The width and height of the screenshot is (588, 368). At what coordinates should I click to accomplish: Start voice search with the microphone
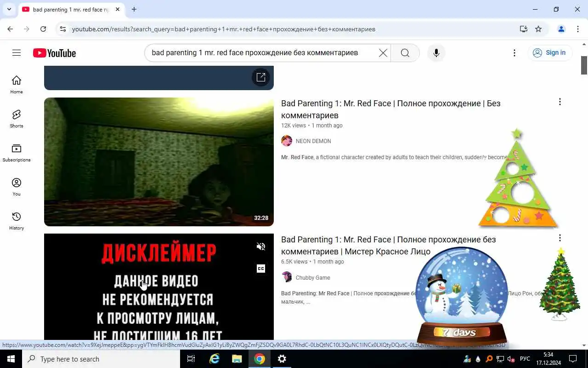436,53
